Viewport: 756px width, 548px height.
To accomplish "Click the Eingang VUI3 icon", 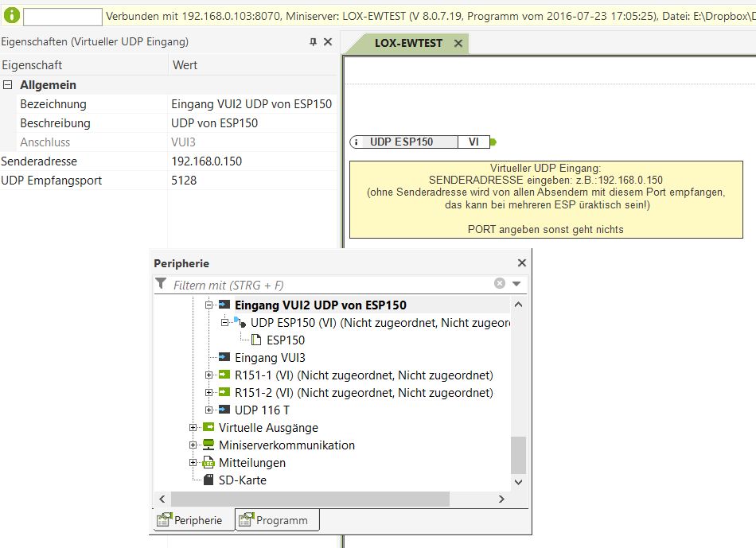I will [x=224, y=356].
